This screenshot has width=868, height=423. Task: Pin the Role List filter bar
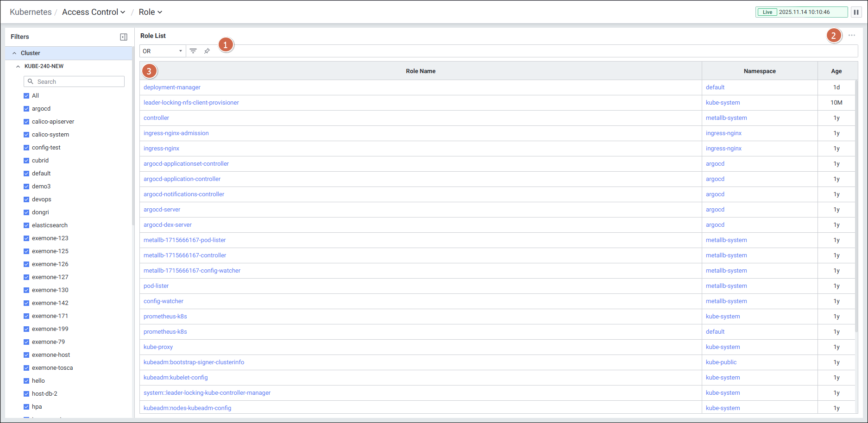coord(207,51)
